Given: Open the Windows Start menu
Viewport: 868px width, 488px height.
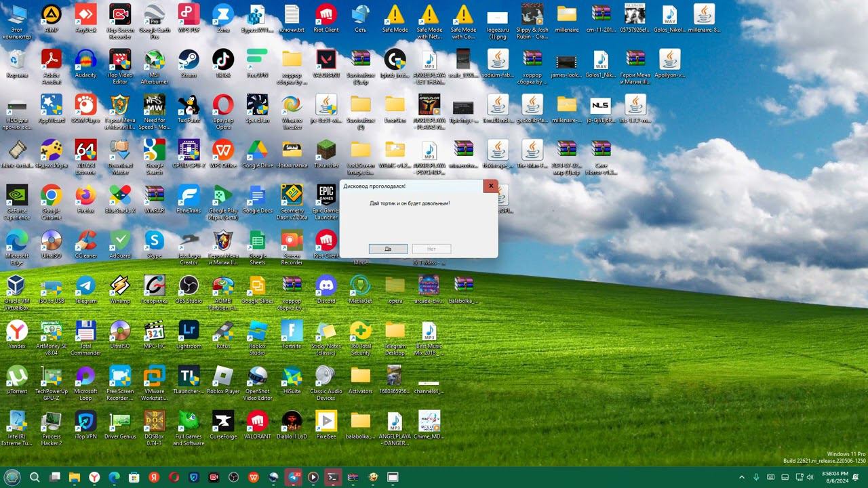Looking at the screenshot, I should tap(12, 477).
